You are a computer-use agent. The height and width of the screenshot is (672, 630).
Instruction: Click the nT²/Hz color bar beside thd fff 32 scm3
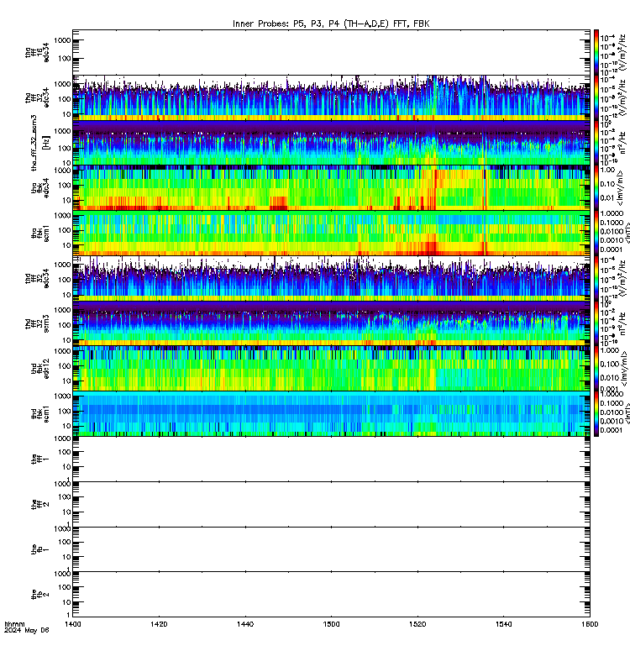tap(596, 323)
